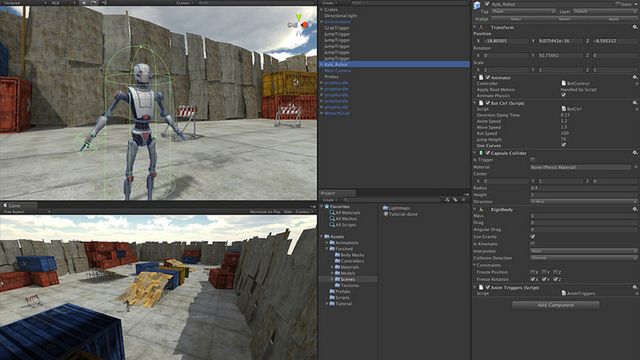Click the Prefabs folder icon
The width and height of the screenshot is (640, 360).
pos(332,291)
